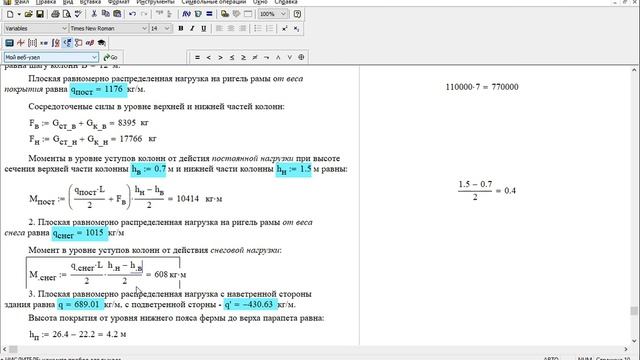
Task: Open the Evaluation palette (x=) icon
Action: point(44,43)
